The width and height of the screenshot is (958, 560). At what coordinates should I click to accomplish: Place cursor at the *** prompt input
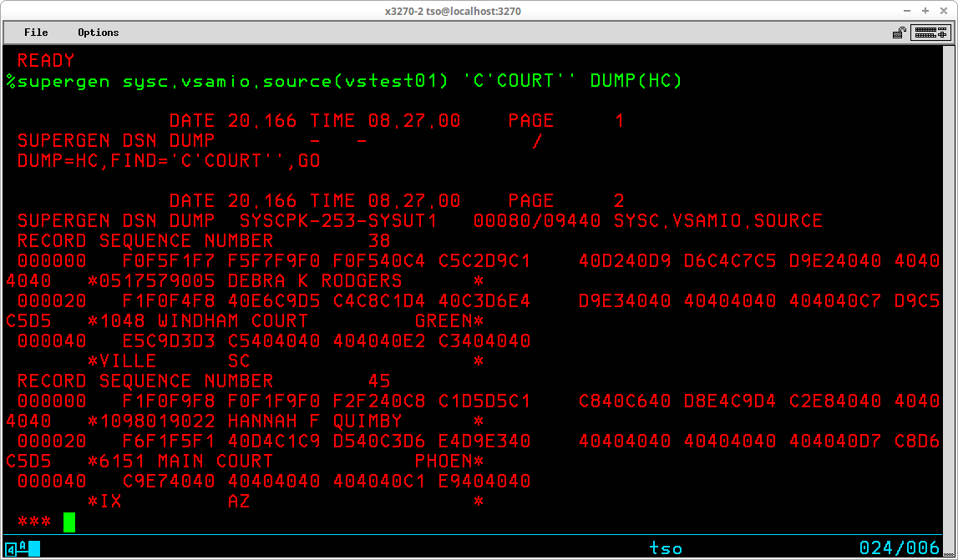click(x=69, y=522)
